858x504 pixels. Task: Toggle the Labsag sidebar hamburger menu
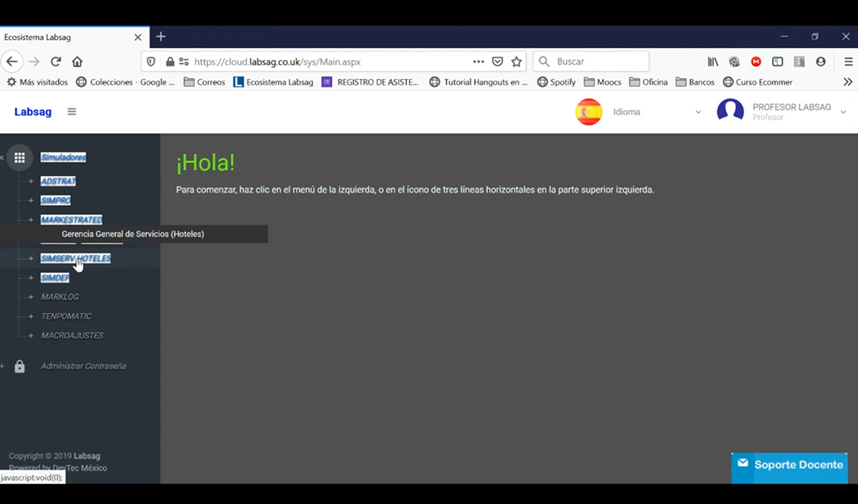point(71,111)
